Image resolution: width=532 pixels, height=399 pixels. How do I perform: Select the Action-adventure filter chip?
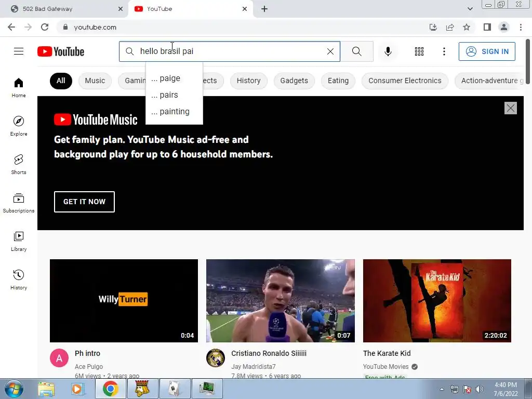[x=489, y=81]
